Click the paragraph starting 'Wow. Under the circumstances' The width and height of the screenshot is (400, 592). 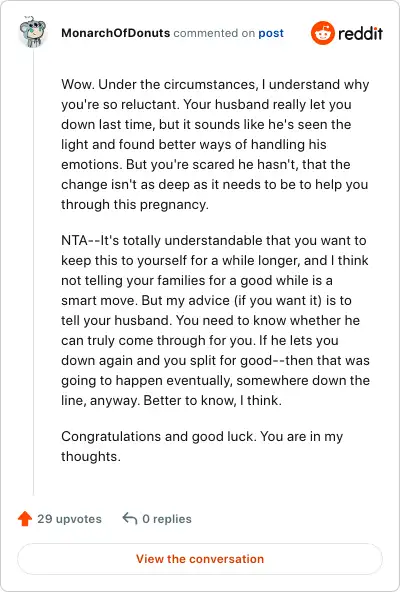(x=215, y=144)
